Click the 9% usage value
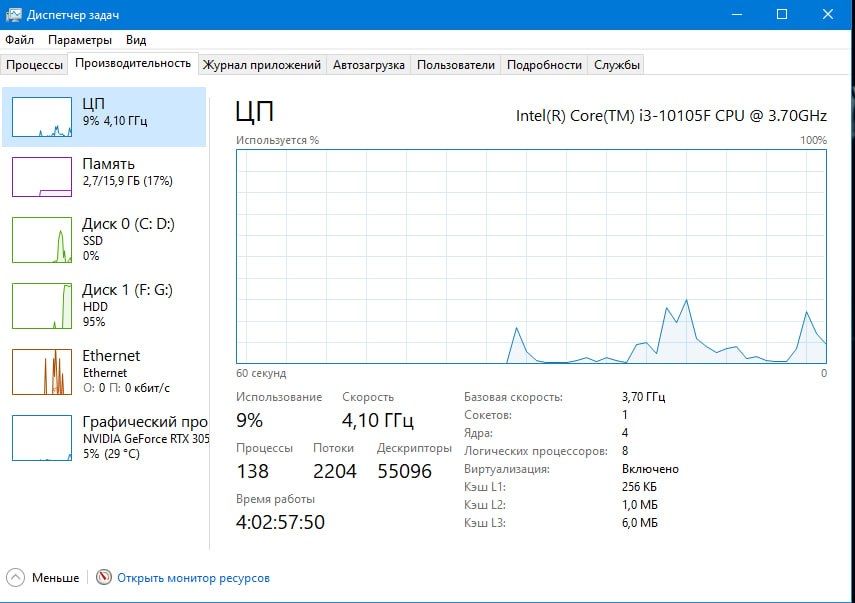Screen dimensions: 855x603 [x=249, y=420]
